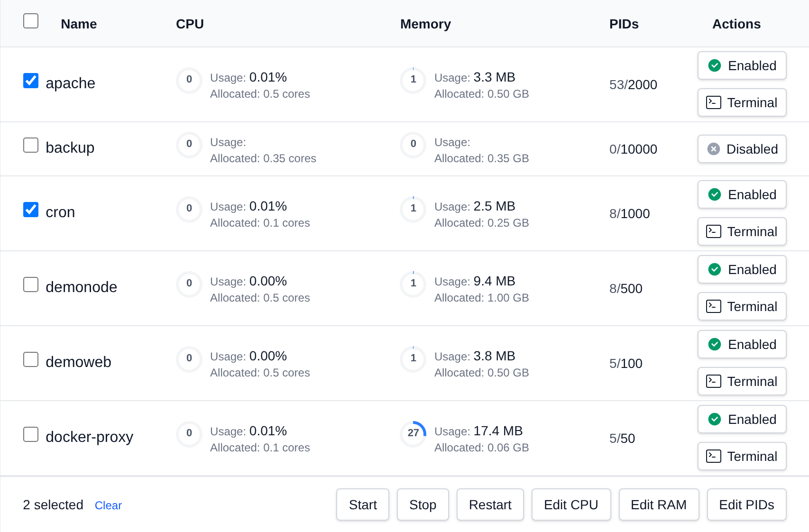This screenshot has width=809, height=532.
Task: Click the demoweb container name
Action: pos(78,362)
